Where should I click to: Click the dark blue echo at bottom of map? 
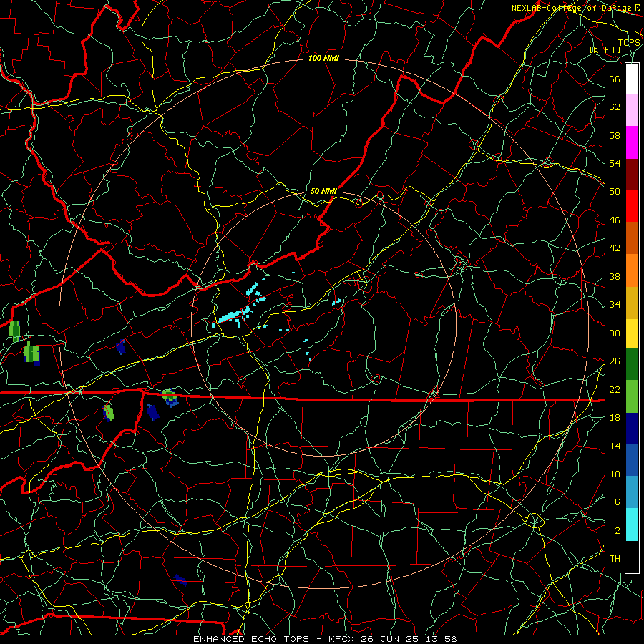[180, 580]
